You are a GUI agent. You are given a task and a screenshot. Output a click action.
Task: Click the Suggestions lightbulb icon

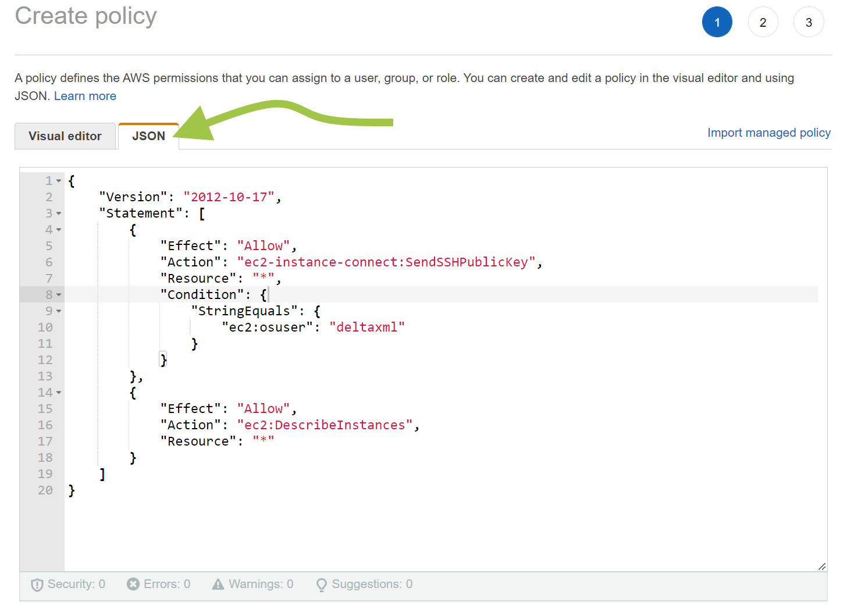click(x=321, y=585)
